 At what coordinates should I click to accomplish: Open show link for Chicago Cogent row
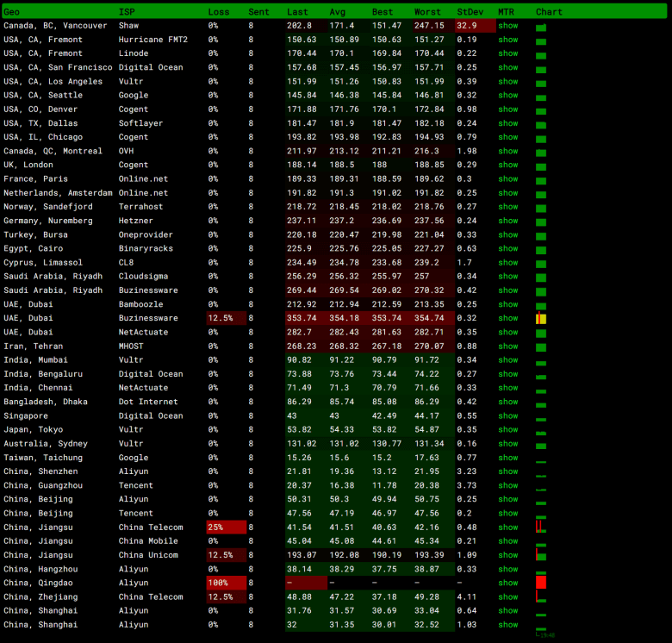coord(507,137)
